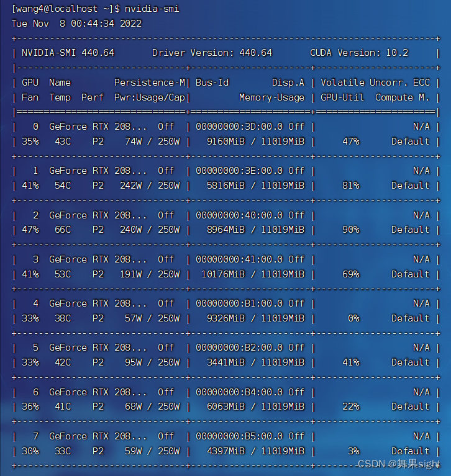This screenshot has height=476, width=451.
Task: Click fan speed value 30%
Action: point(30,451)
